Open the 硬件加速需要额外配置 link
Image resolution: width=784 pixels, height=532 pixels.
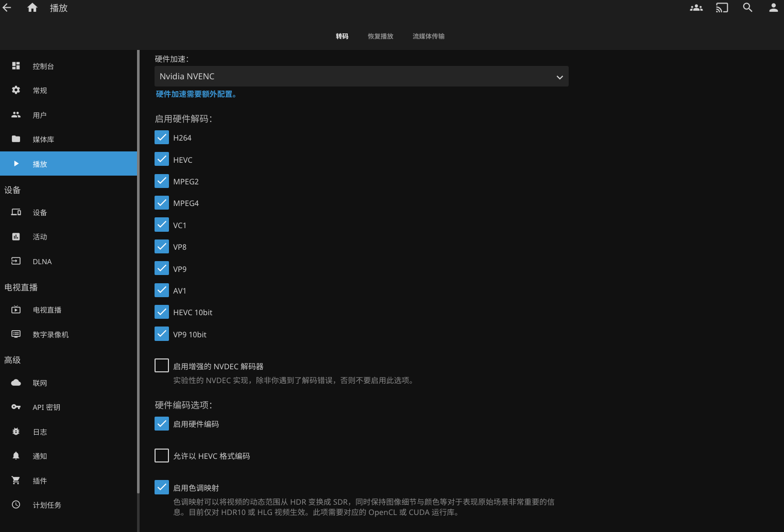tap(196, 94)
